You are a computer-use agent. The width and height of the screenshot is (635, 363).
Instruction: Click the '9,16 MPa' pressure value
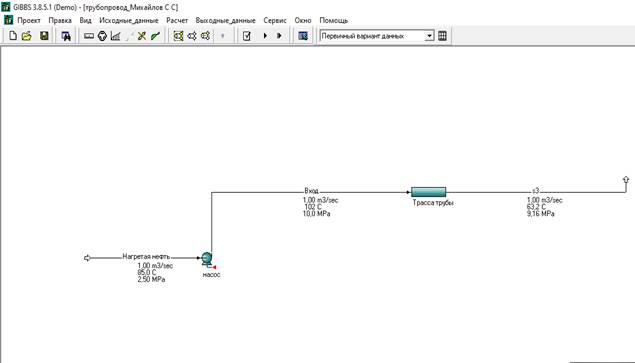(541, 214)
